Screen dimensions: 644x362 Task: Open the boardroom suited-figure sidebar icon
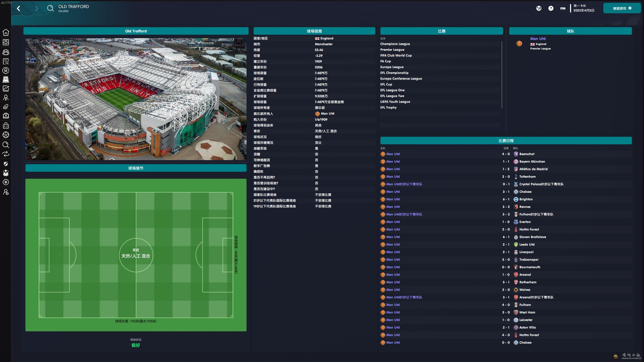click(6, 173)
